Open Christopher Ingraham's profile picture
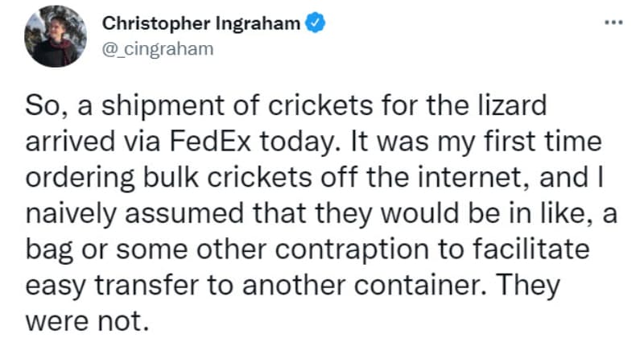Viewport: 644px width, 338px height. tap(56, 36)
